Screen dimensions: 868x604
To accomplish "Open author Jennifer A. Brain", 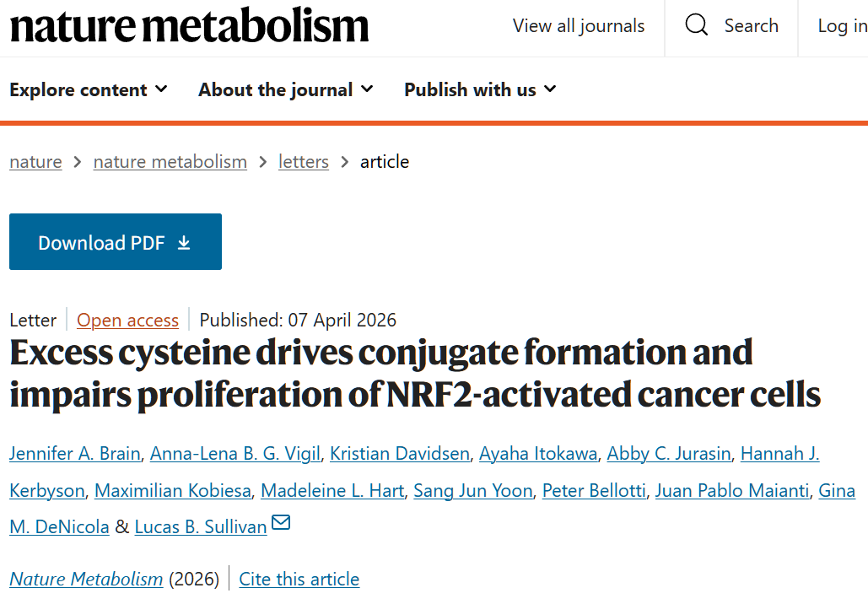I will pos(75,454).
